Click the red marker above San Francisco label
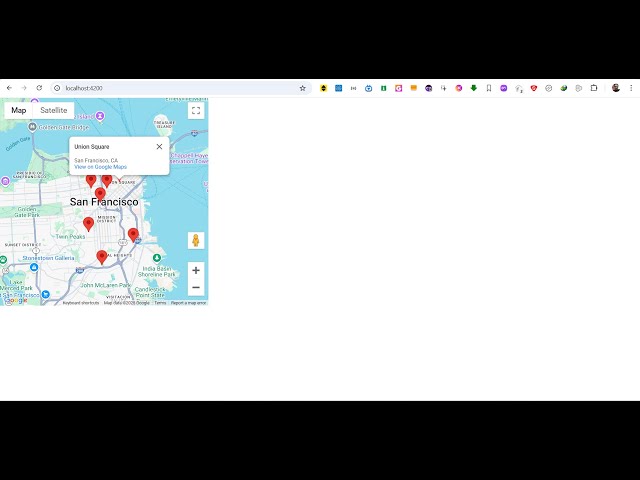Viewport: 640px width, 480px height. point(100,193)
